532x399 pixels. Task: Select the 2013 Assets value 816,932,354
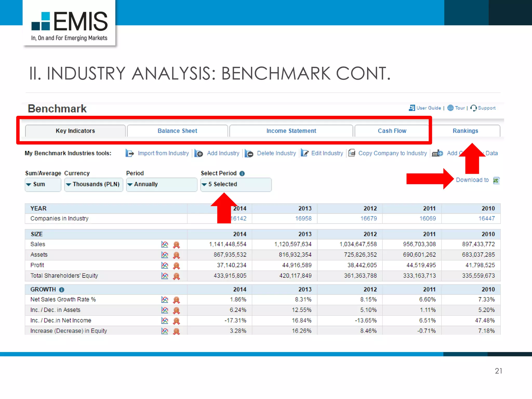tap(295, 255)
